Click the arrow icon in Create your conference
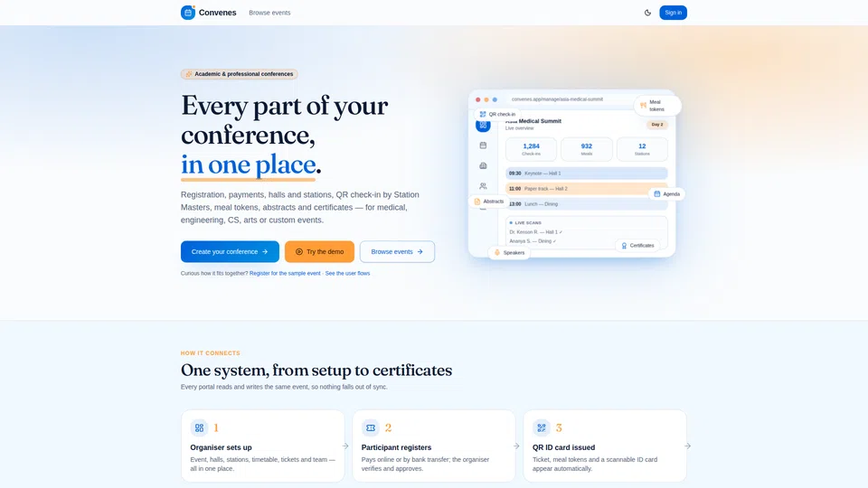This screenshot has width=868, height=488. click(265, 252)
